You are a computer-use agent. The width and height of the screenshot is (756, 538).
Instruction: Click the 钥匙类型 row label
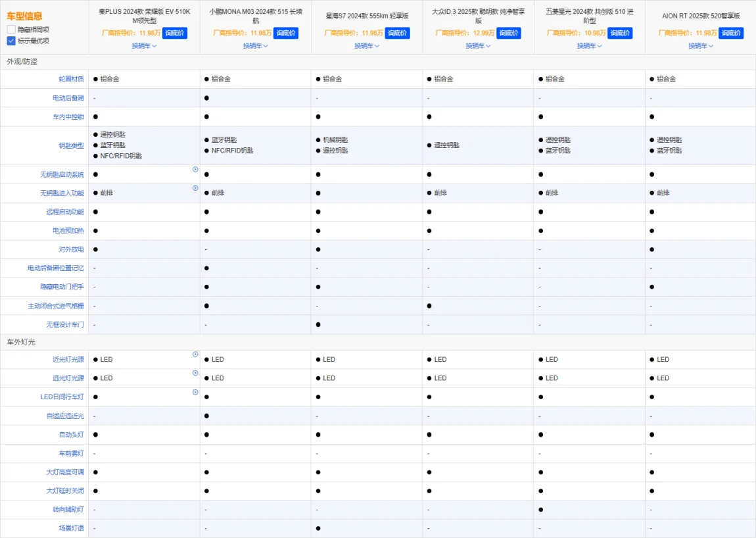pyautogui.click(x=72, y=145)
